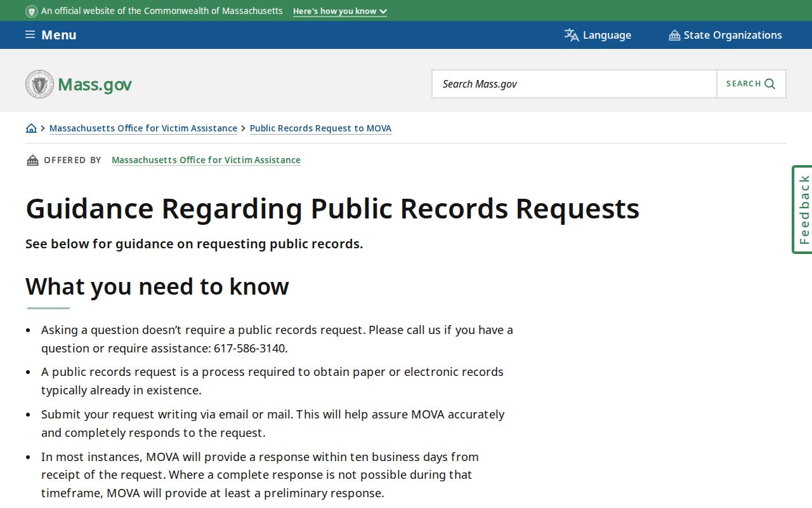Click the home icon in the breadcrumb
812x508 pixels.
coord(31,128)
